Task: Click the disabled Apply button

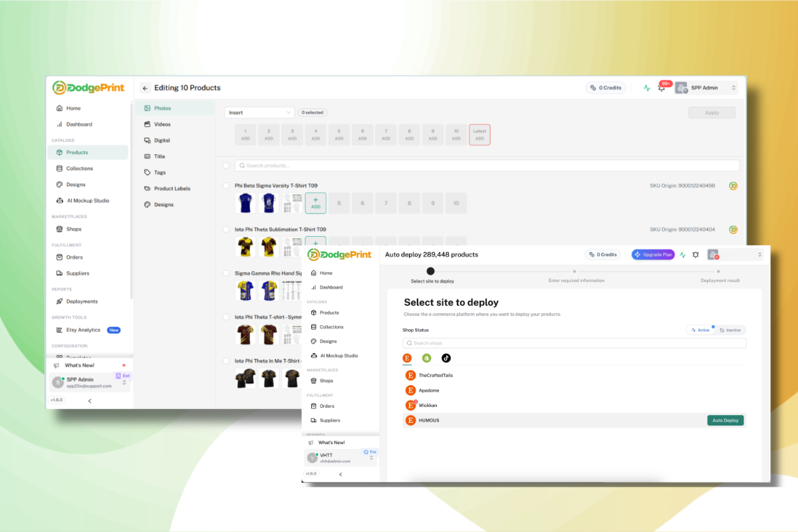Action: click(712, 112)
